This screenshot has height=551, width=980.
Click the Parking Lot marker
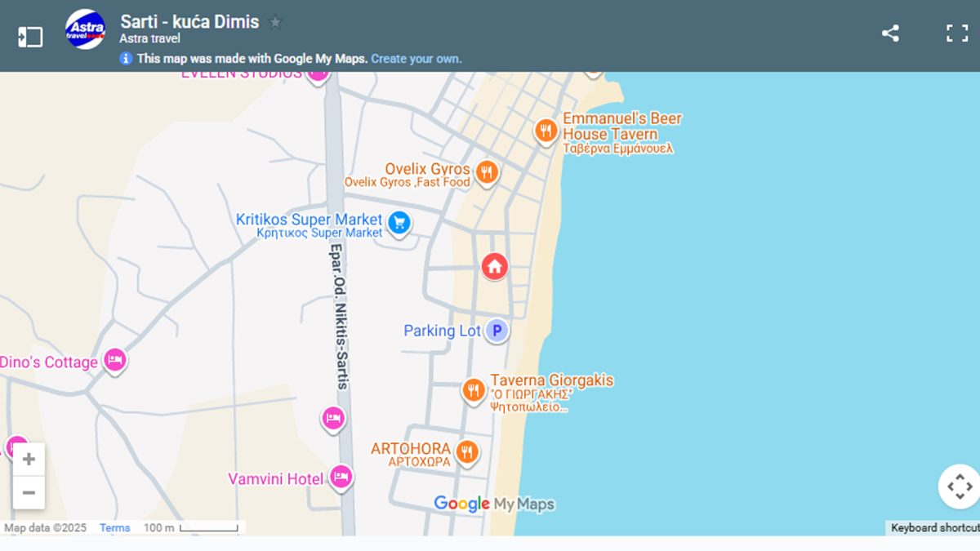pos(497,331)
